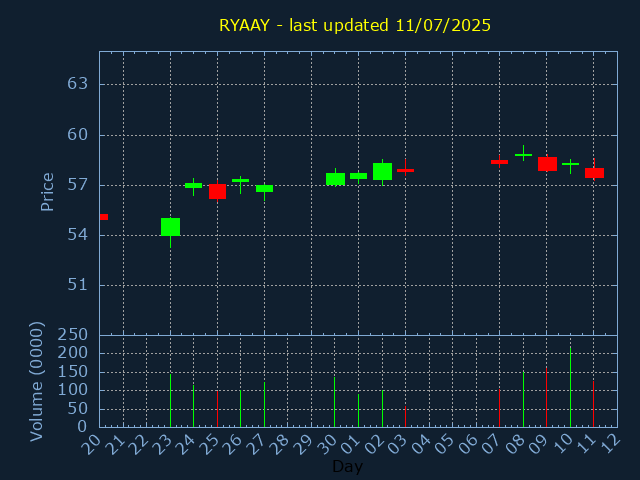Click the green candlestick for day 10
Image resolution: width=640 pixels, height=480 pixels.
571,164
